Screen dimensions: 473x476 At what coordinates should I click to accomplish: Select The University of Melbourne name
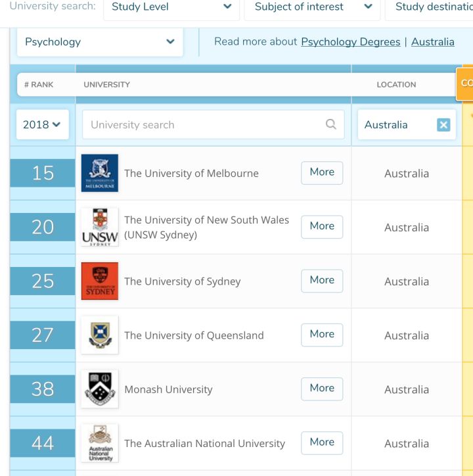(x=191, y=174)
